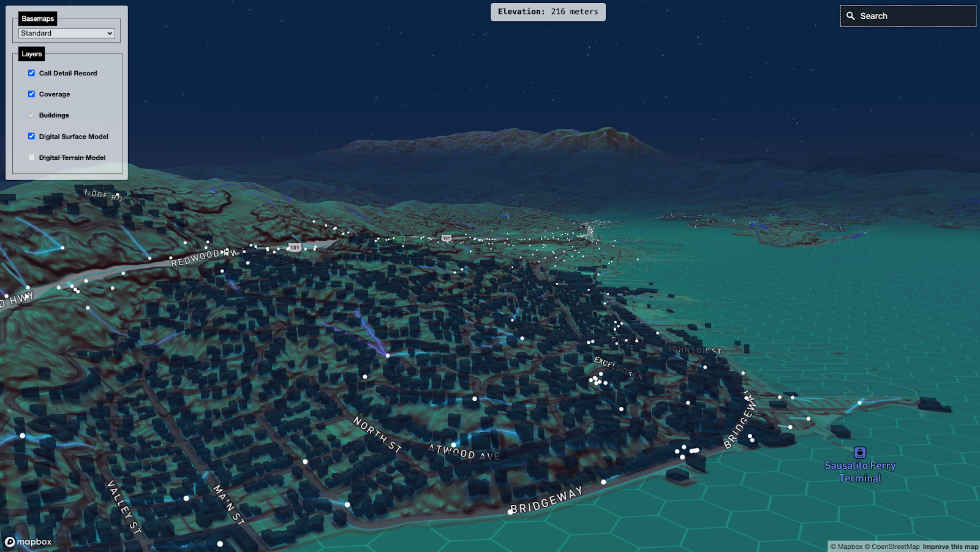Screen dimensions: 980x552
Task: Click the second Highway 101 route shield
Action: coord(447,238)
